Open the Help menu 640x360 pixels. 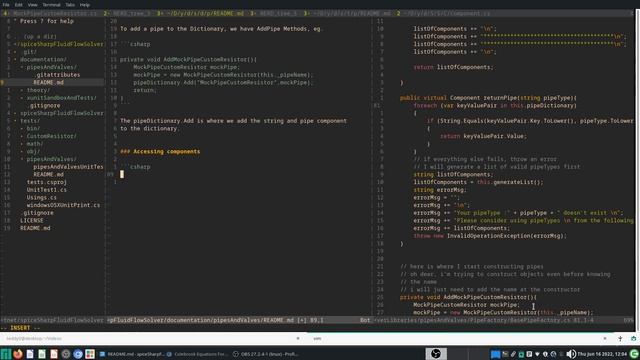pyautogui.click(x=84, y=5)
